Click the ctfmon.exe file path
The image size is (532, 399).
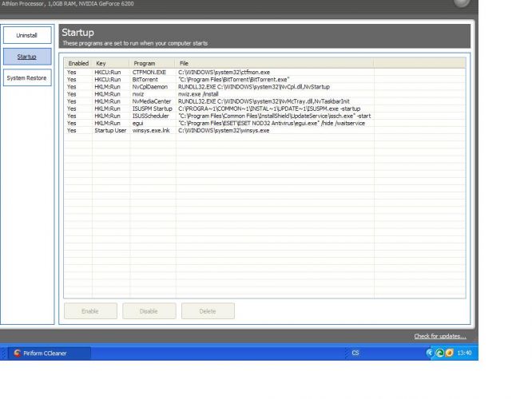pos(224,72)
